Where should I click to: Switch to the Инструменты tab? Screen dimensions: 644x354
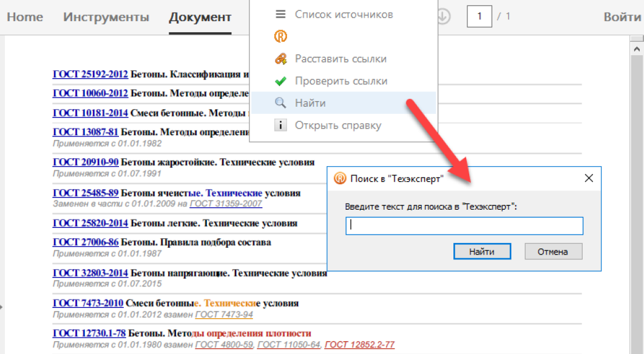coord(106,17)
